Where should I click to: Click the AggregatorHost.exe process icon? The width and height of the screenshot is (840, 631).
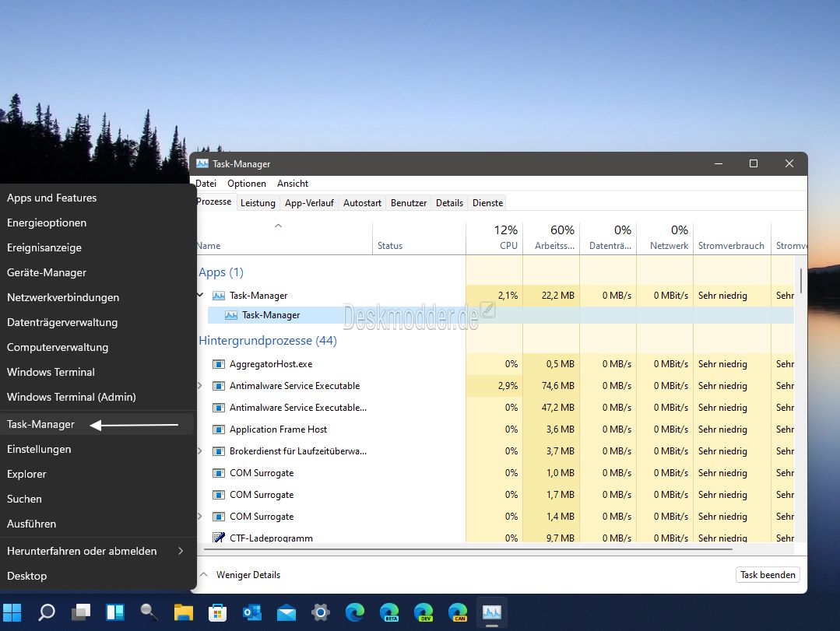(219, 364)
